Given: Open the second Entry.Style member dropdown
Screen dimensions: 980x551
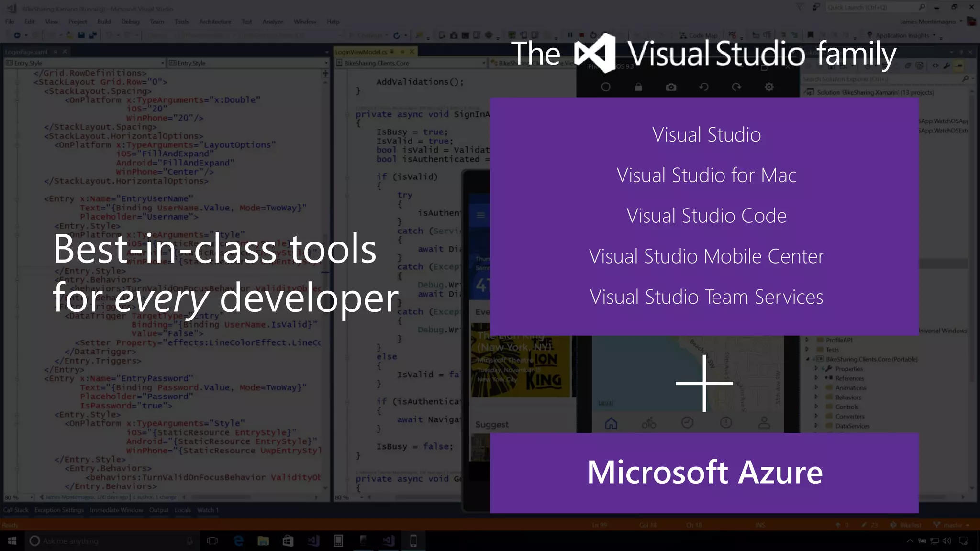Looking at the screenshot, I should (248, 63).
